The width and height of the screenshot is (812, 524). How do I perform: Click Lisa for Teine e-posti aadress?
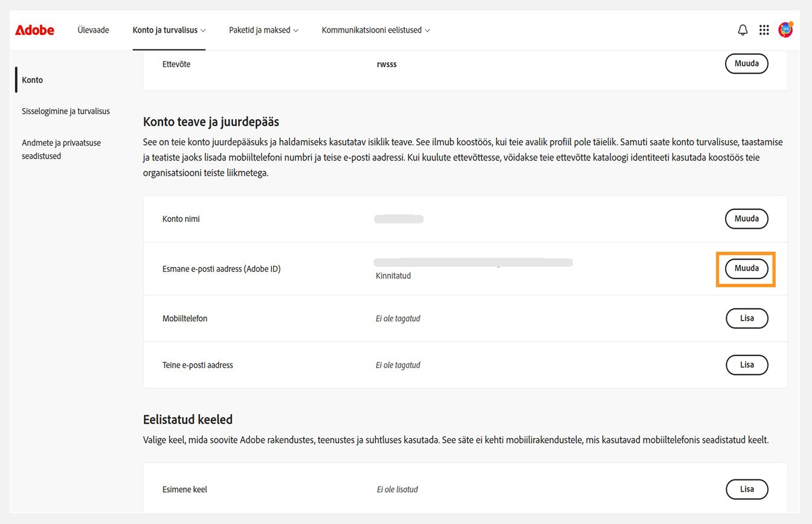[x=747, y=365]
